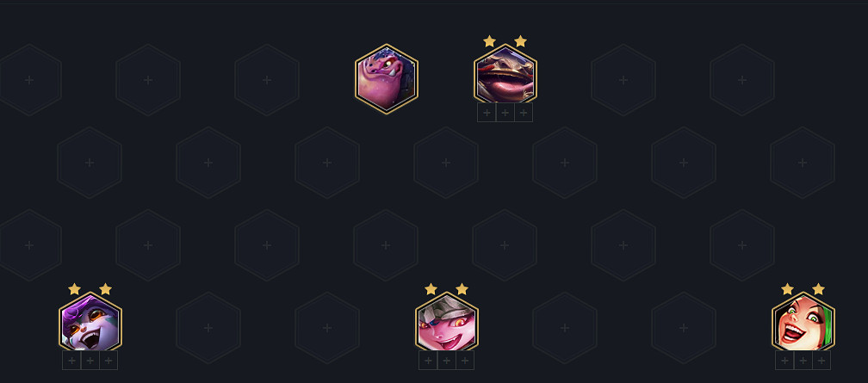Select the purple-haired Lulu champion hex
Viewport: 868px width, 383px height.
tap(90, 323)
